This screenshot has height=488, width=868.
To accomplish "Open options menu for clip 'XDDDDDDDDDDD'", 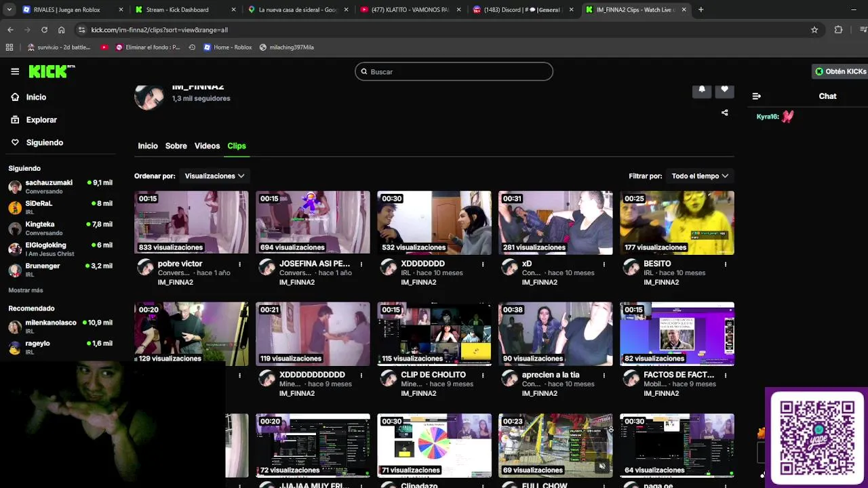I will coord(361,375).
